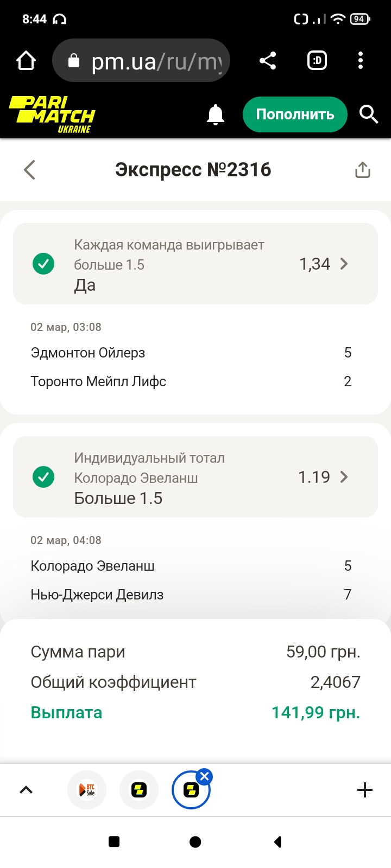Open the browser tab switcher
The height and width of the screenshot is (868, 391).
[x=317, y=61]
